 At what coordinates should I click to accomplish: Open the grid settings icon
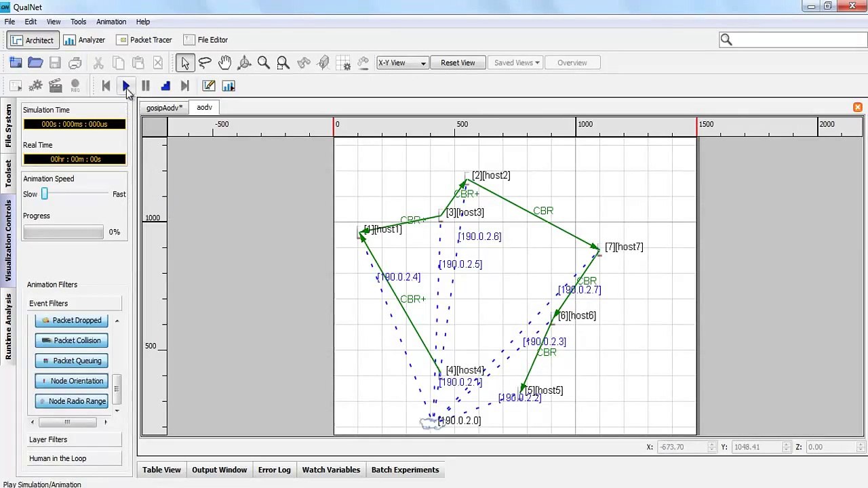tap(344, 63)
